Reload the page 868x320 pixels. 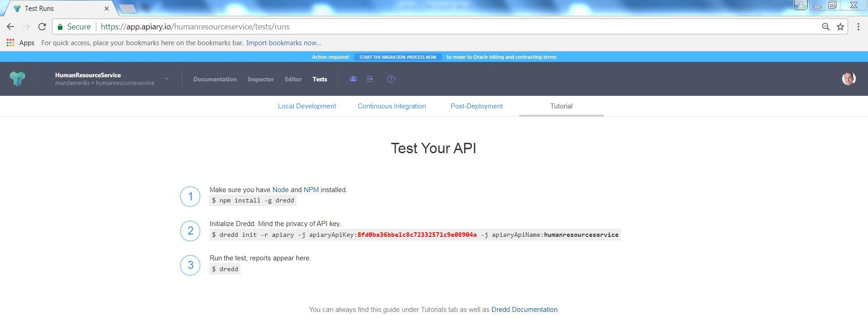[x=42, y=27]
